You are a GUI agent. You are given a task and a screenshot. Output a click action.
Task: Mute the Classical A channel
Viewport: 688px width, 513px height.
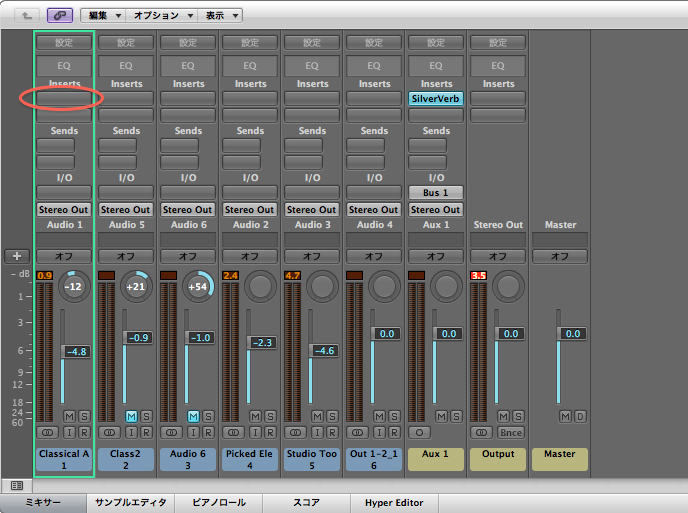[69, 416]
